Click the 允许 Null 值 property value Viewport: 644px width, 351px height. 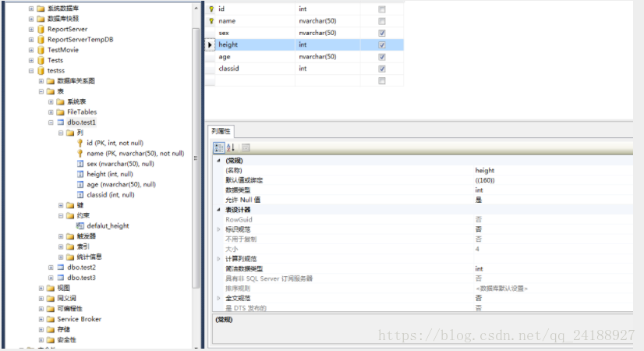pos(553,200)
